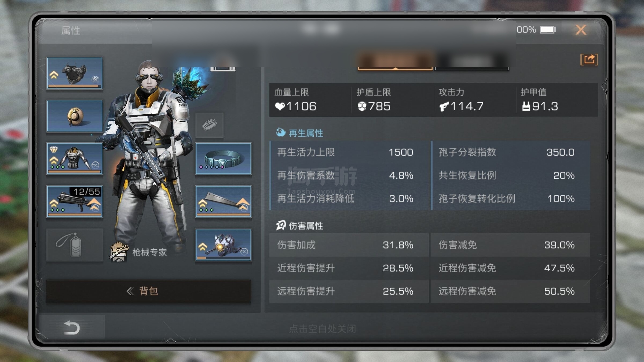Click the share icon at top right
The height and width of the screenshot is (362, 644).
click(x=589, y=59)
